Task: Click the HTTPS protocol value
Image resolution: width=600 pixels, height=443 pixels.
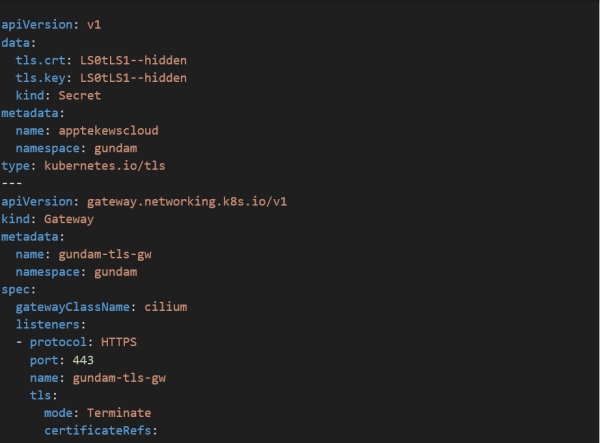Action: tap(116, 342)
